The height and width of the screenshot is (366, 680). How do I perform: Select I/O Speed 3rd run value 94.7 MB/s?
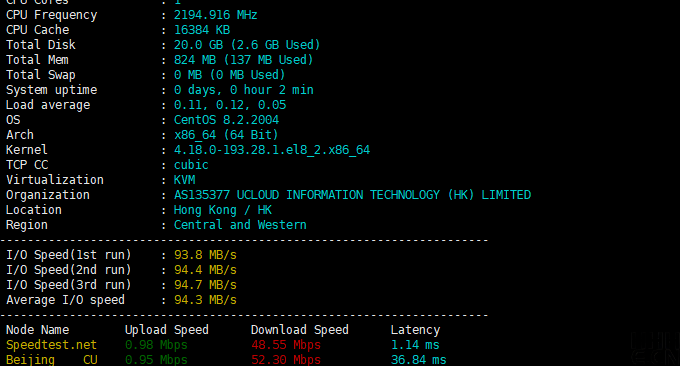point(206,285)
